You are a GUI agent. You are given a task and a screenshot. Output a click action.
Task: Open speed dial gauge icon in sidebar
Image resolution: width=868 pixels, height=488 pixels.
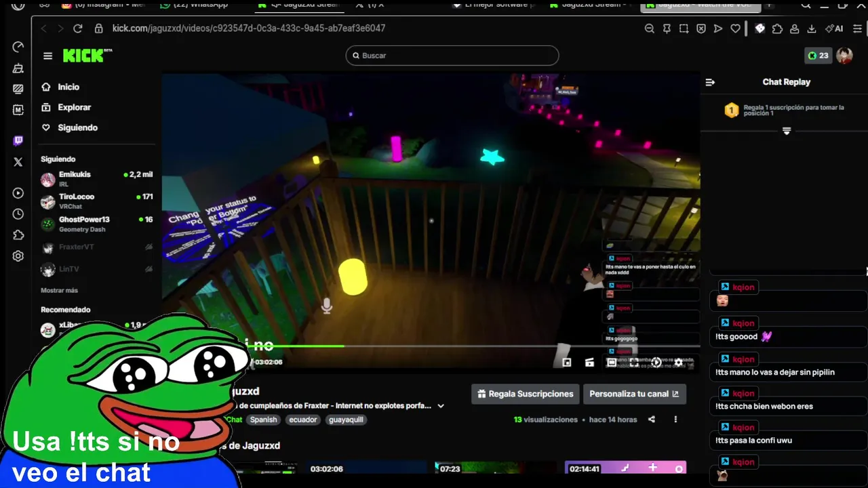coord(18,47)
